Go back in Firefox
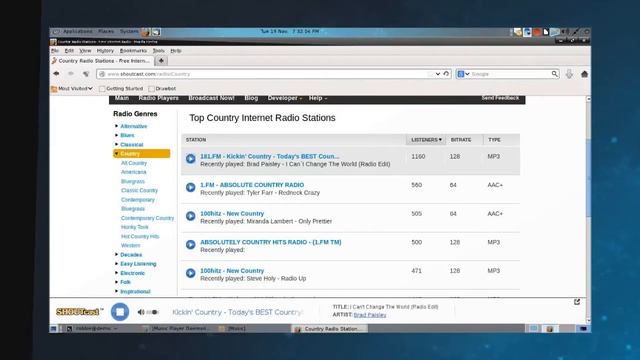640x360 pixels. pyautogui.click(x=56, y=74)
